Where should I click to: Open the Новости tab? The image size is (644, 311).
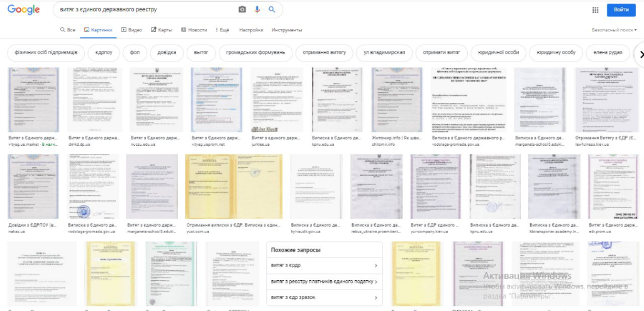[194, 30]
